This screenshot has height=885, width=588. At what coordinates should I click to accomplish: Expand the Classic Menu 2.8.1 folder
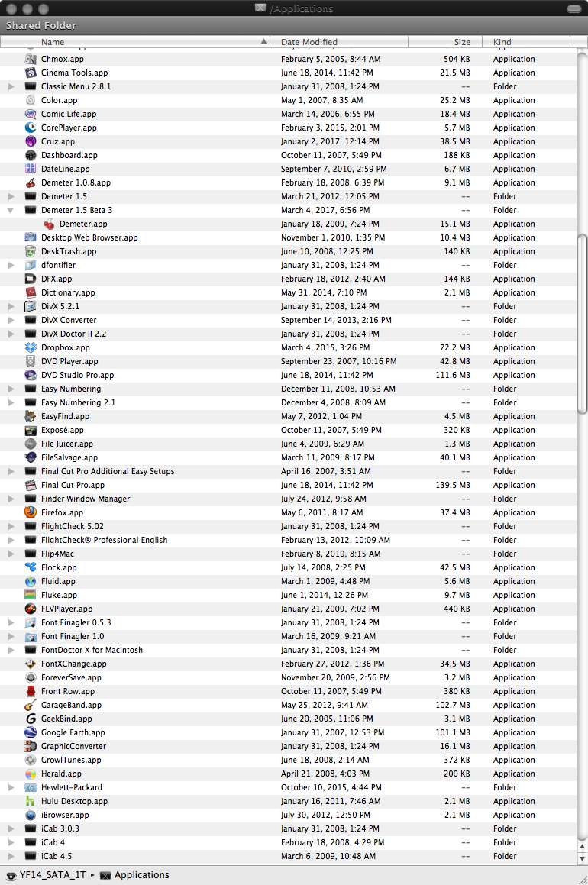(11, 86)
